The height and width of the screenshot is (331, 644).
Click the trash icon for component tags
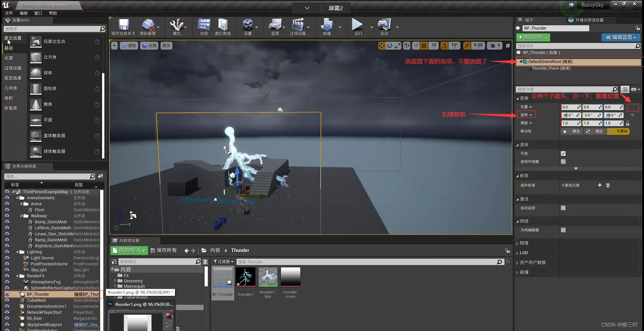608,185
